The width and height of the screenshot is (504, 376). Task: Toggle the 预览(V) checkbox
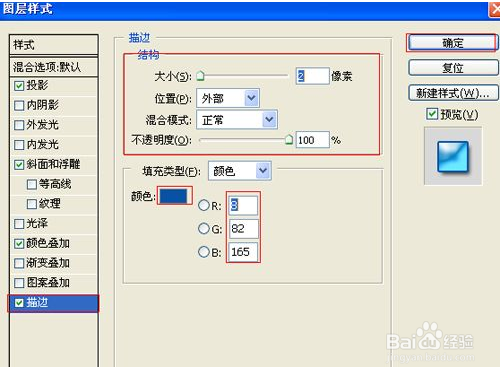432,114
